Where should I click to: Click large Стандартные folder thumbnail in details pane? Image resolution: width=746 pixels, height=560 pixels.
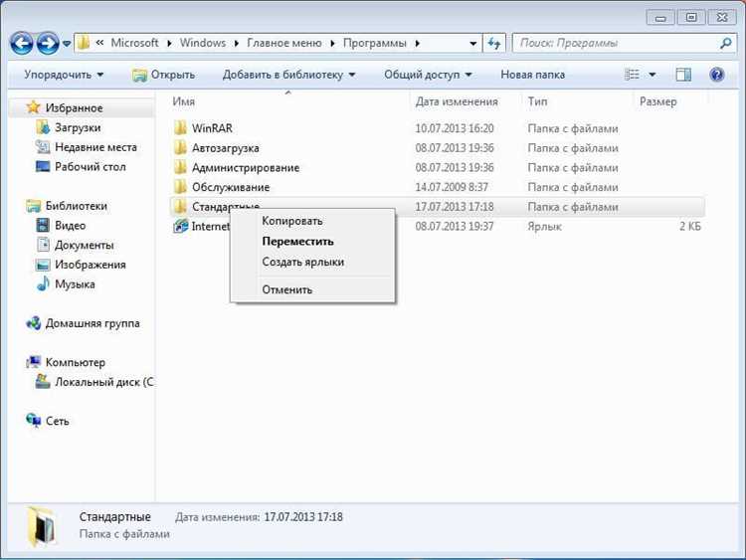click(42, 527)
